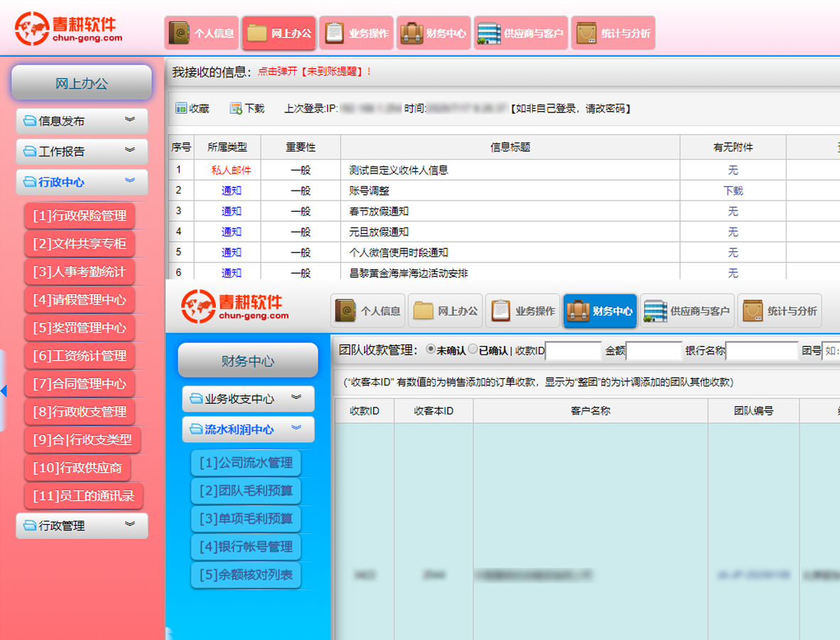
Task: Select the 未确认 radio button
Action: pos(430,349)
